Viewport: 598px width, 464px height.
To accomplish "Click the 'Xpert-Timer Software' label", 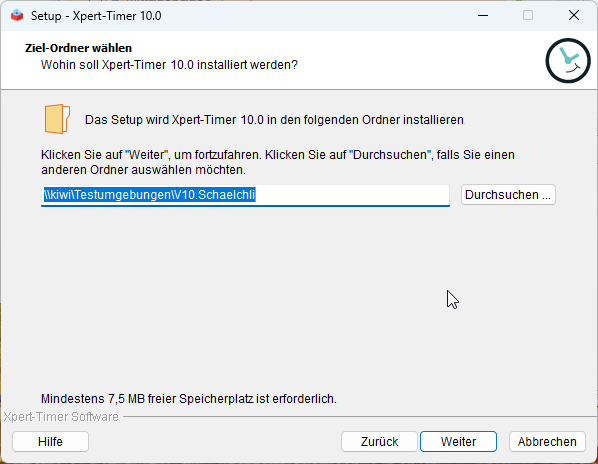I will (61, 417).
